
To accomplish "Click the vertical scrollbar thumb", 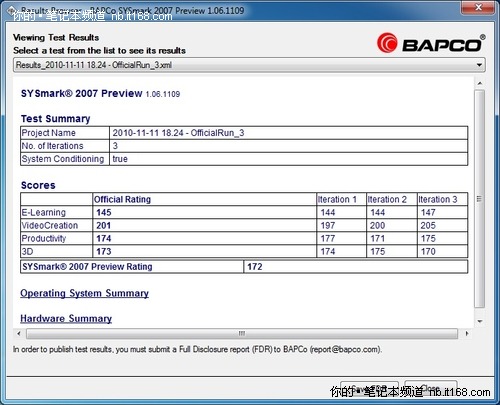I will [480, 199].
